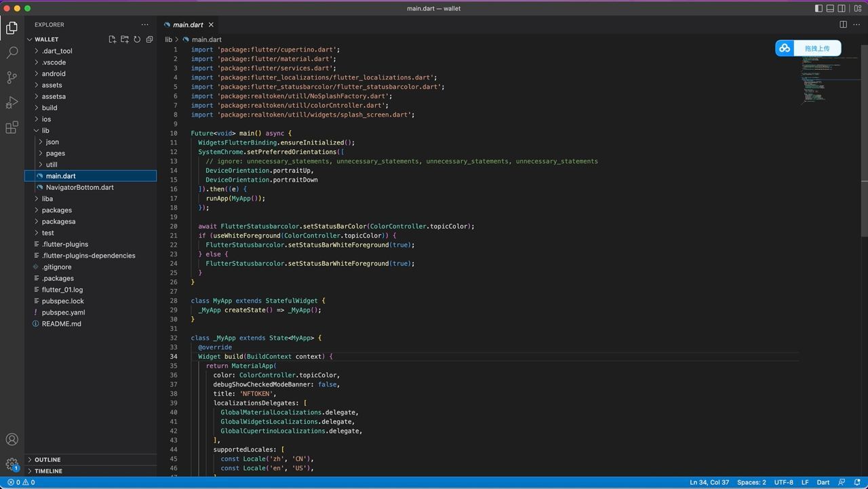The image size is (868, 489).
Task: Open the Explorer view in the activity bar
Action: [12, 28]
